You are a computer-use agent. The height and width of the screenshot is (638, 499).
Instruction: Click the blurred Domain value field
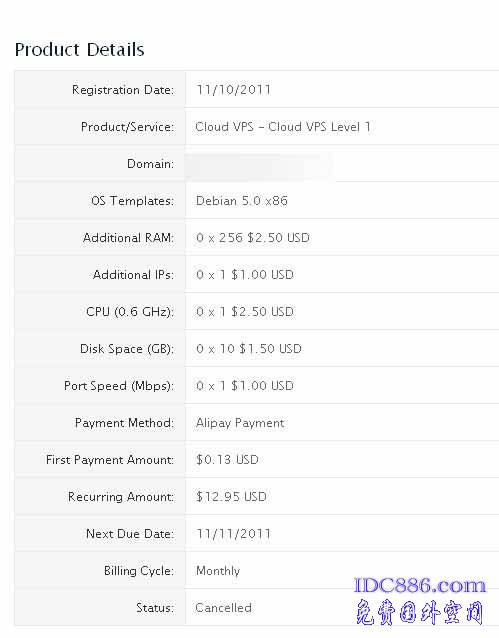pos(260,164)
